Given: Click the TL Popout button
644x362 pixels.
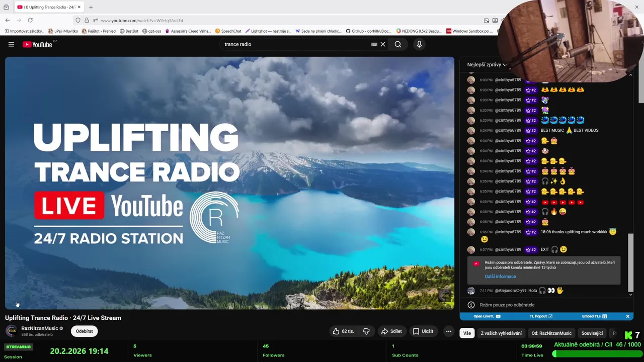Looking at the screenshot, I should (x=541, y=316).
